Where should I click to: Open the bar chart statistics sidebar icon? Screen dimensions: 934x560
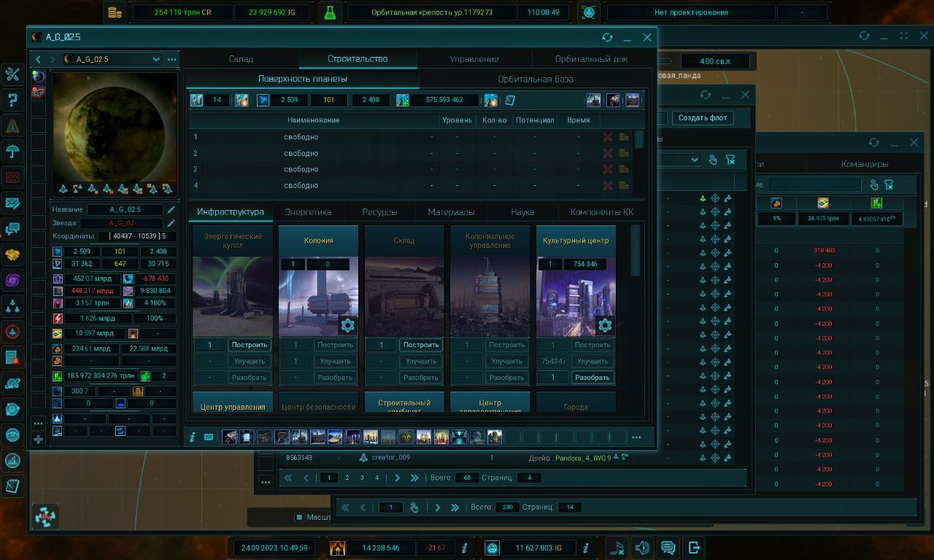click(x=12, y=460)
